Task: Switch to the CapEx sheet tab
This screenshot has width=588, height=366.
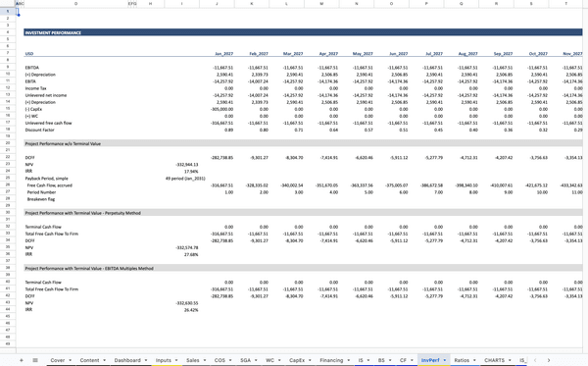Action: (297, 360)
